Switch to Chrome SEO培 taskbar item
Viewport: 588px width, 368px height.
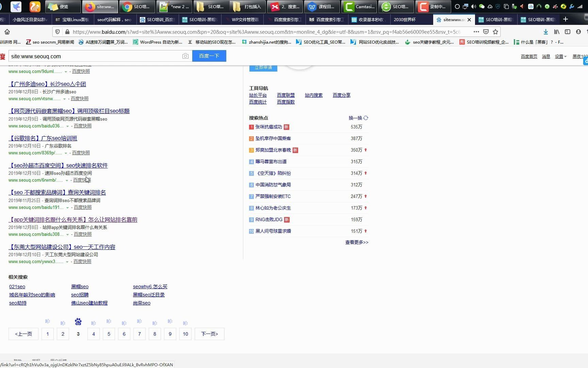tap(137, 6)
